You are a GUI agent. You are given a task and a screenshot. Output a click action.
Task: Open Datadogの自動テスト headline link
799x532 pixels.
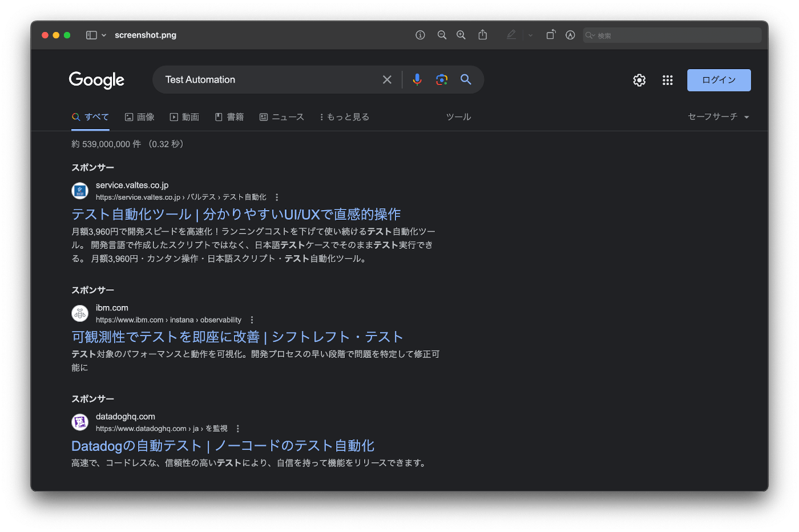coord(223,446)
